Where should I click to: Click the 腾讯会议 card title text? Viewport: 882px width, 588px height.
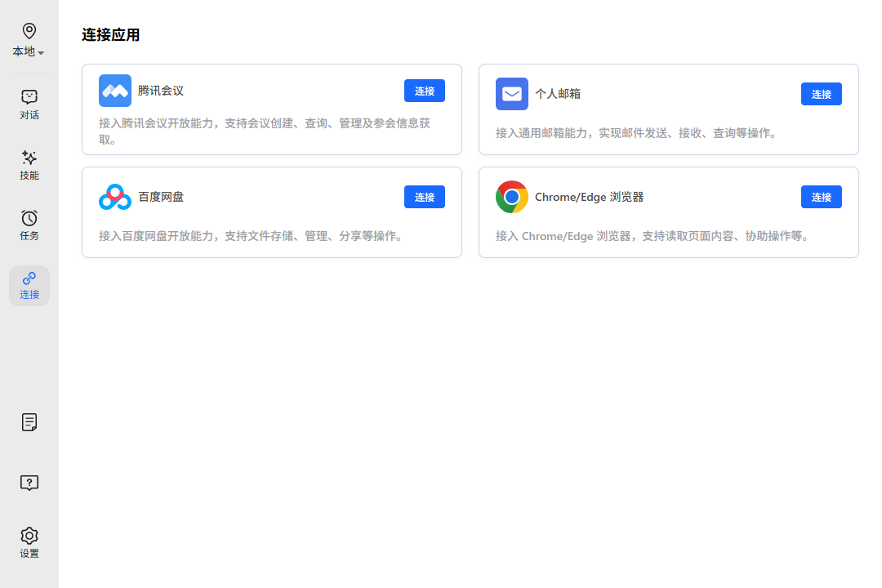coord(161,91)
